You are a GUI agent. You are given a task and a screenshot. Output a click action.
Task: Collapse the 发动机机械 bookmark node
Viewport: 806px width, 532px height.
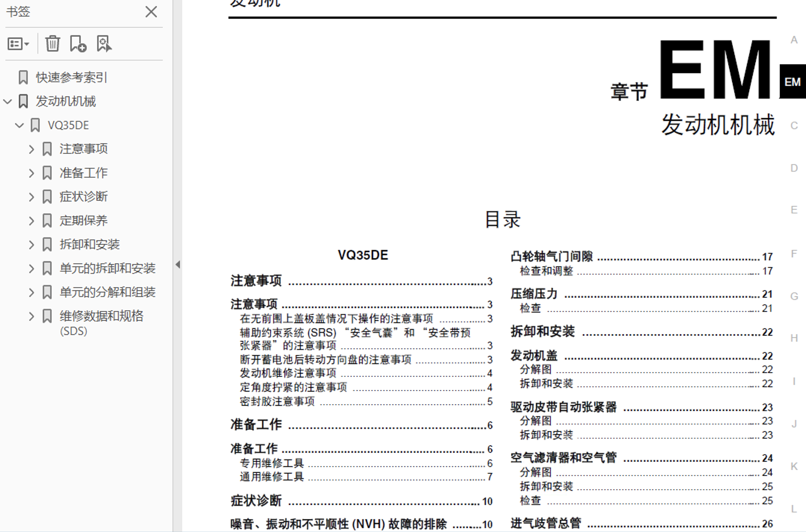pyautogui.click(x=8, y=101)
